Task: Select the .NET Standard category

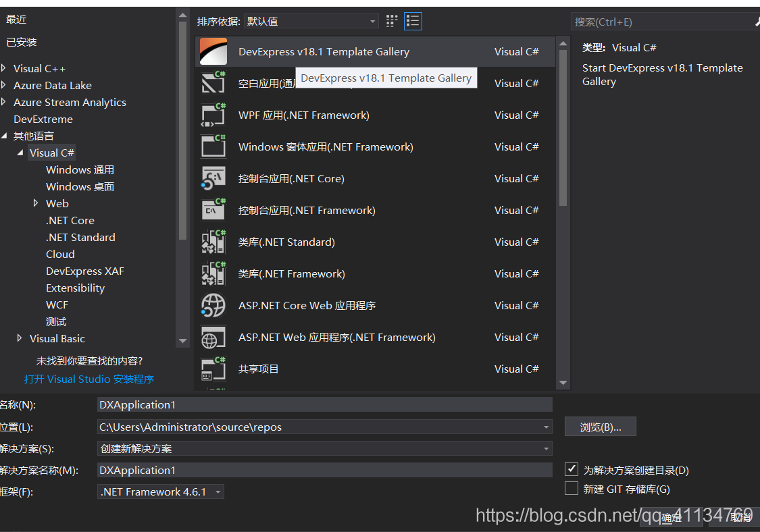Action: click(80, 238)
